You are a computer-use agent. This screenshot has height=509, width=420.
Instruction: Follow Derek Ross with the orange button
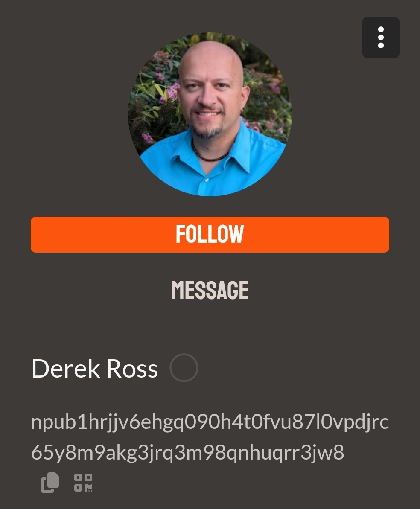point(210,234)
